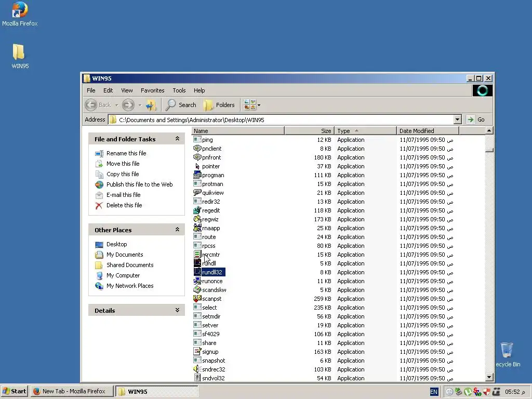Sort by Size column header

[310, 130]
